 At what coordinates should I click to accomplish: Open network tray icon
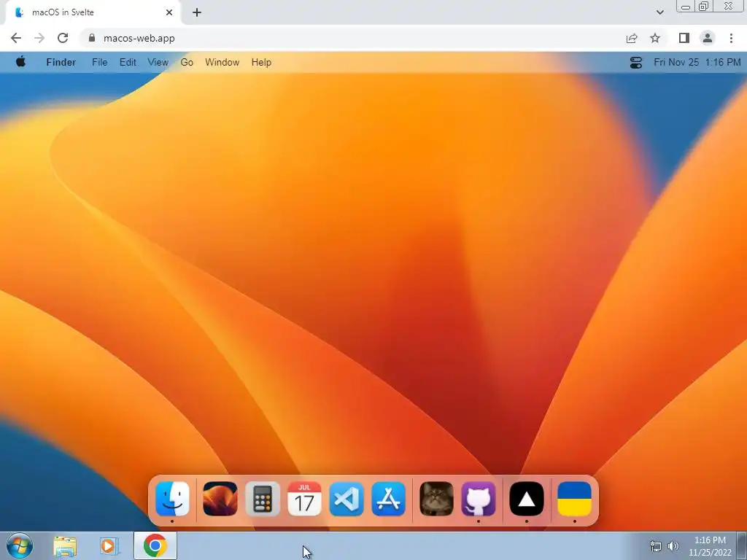pos(656,546)
